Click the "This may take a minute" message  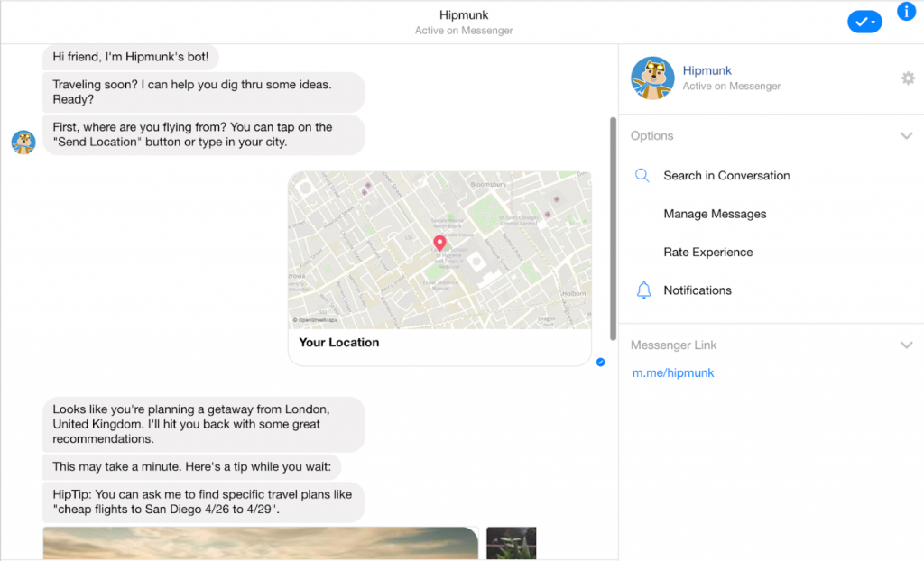[191, 466]
